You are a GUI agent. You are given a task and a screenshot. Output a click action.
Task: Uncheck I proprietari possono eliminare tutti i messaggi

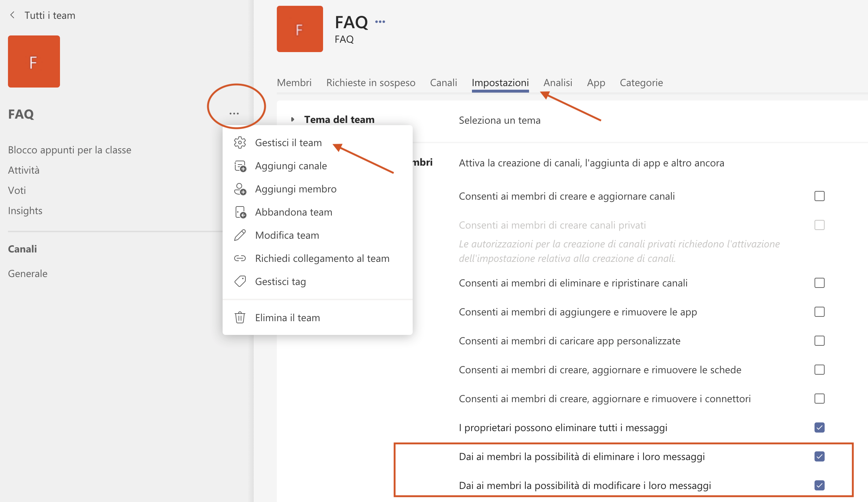(820, 427)
